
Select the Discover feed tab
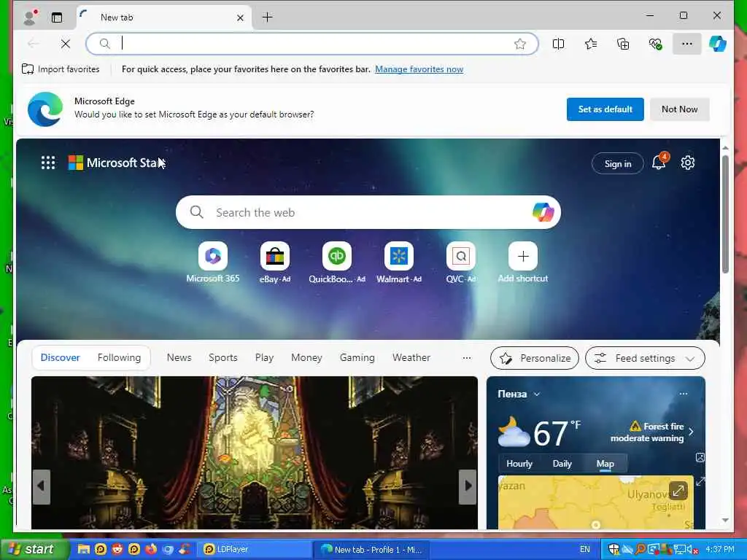(x=60, y=357)
